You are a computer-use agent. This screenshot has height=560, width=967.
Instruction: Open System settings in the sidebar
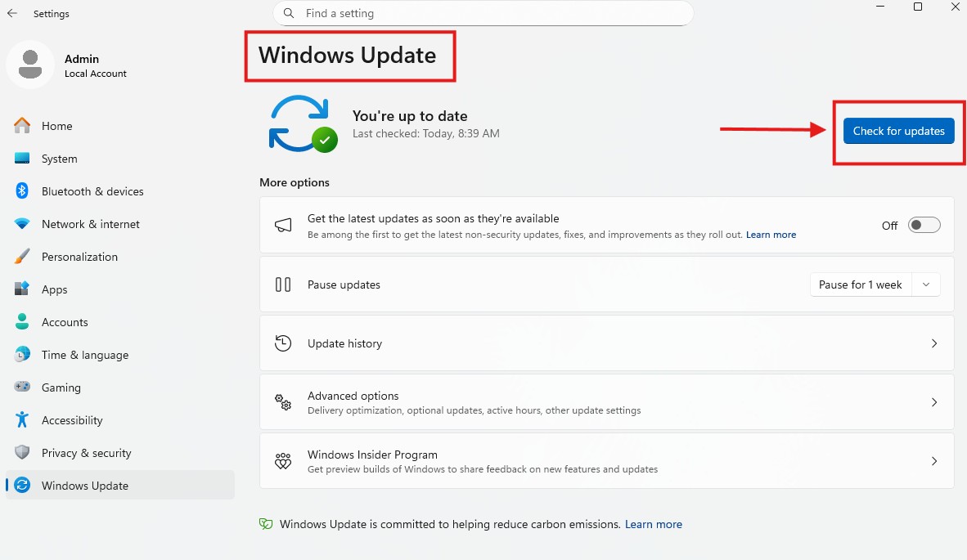pyautogui.click(x=60, y=159)
